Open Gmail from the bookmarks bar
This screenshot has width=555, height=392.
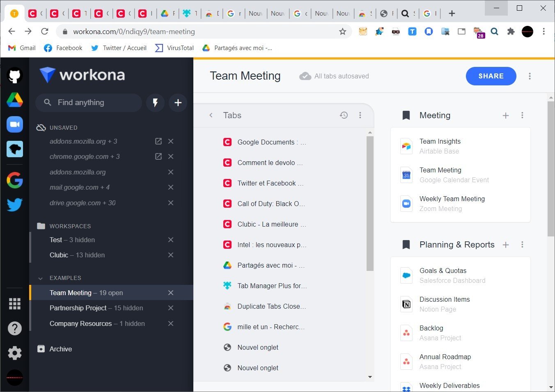(21, 48)
